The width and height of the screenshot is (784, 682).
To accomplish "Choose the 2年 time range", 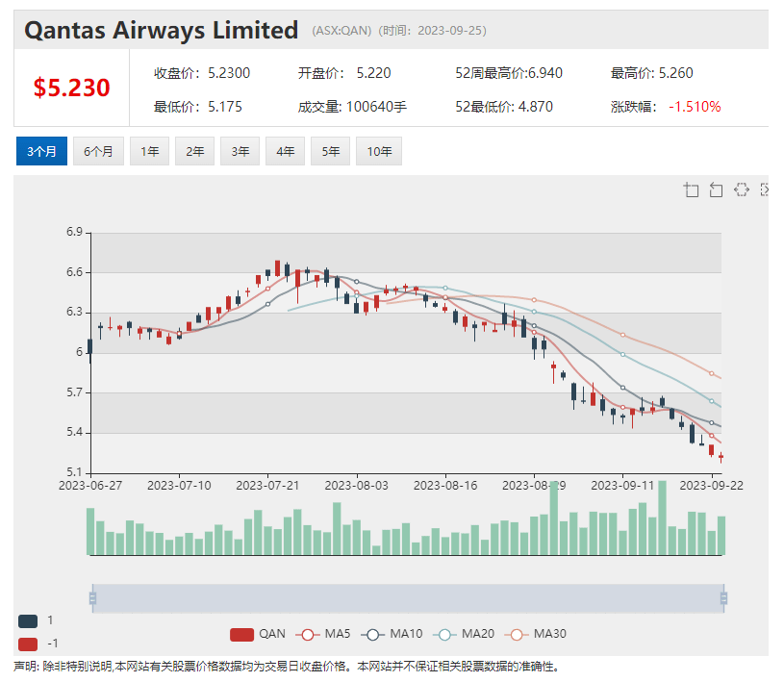I will 194,151.
